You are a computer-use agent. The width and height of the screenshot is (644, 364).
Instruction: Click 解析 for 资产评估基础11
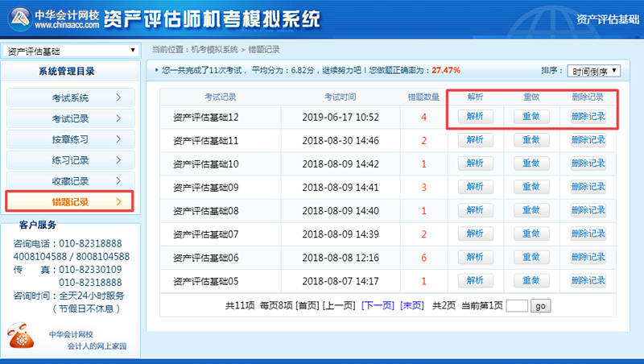pos(475,140)
